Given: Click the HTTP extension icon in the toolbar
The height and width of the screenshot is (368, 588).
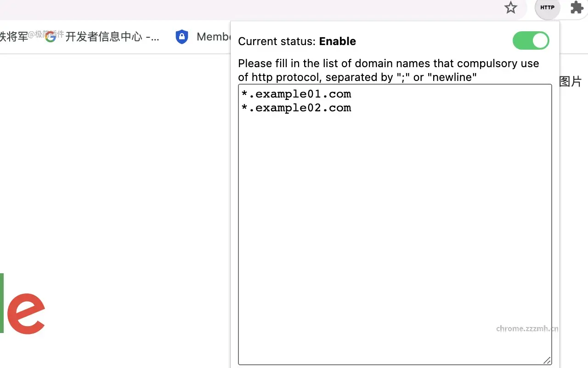Looking at the screenshot, I should (x=547, y=8).
